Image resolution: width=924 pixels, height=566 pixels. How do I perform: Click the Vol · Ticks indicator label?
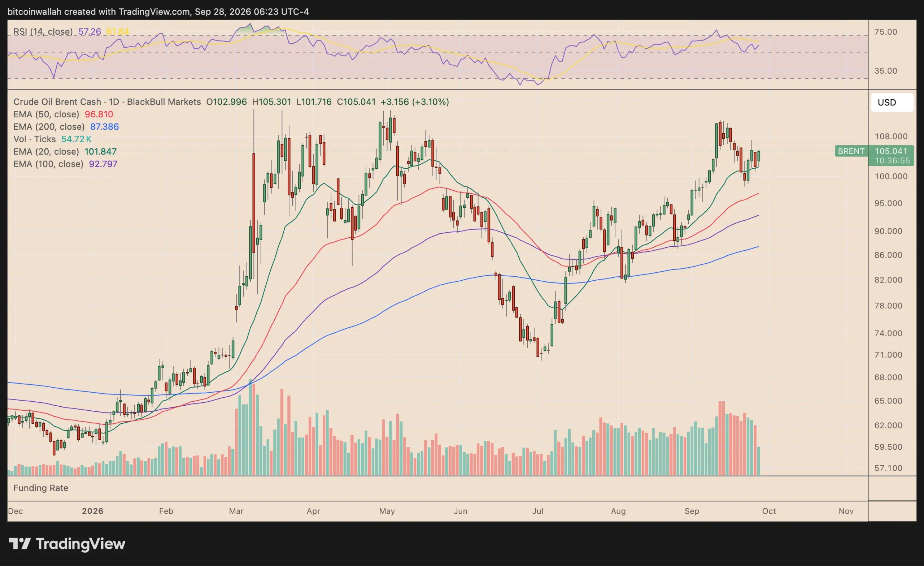(35, 139)
